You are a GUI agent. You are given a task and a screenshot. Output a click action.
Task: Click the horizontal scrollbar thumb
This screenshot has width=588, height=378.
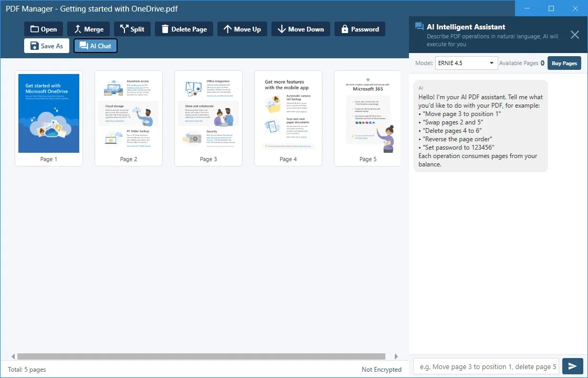coord(201,356)
